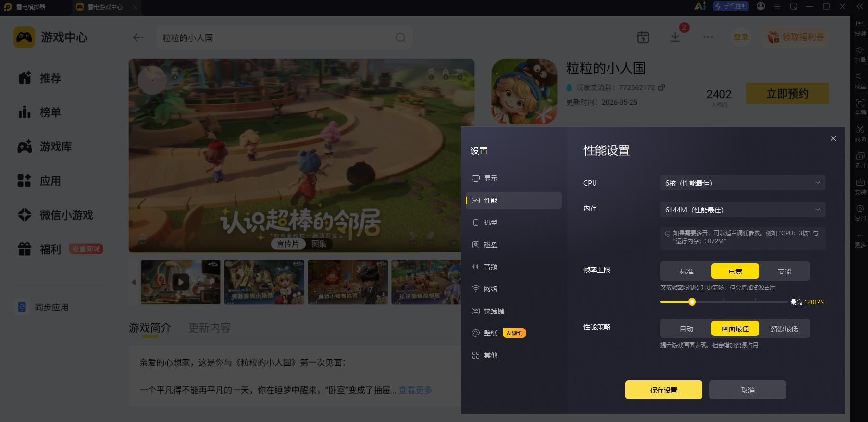The height and width of the screenshot is (422, 868).
Task: Click the 手机控制 phone control button
Action: click(x=731, y=6)
